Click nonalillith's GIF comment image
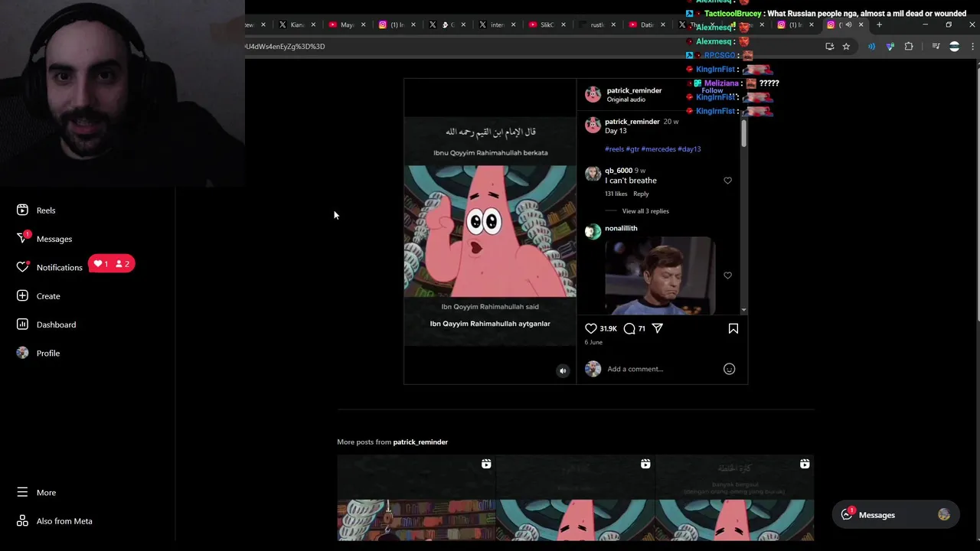Screen dimensions: 980x551 660,276
